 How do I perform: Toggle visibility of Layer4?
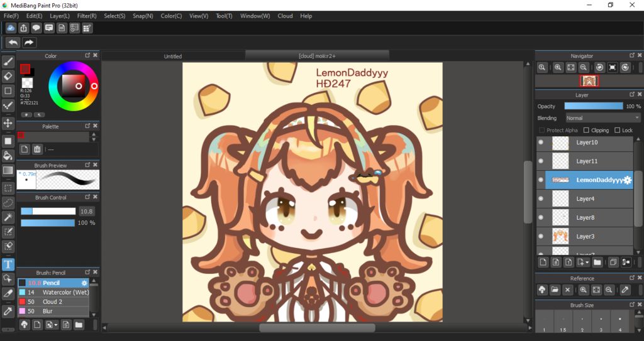click(x=541, y=198)
